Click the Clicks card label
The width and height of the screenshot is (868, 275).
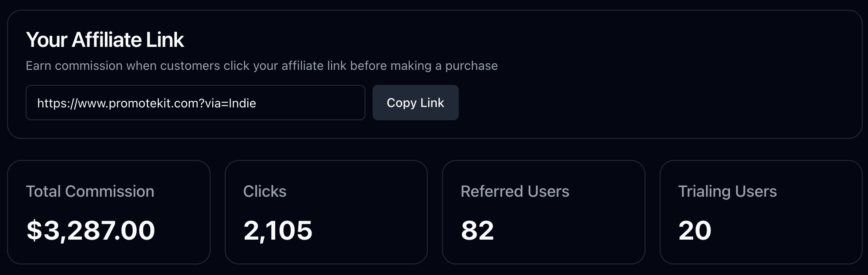coord(265,191)
